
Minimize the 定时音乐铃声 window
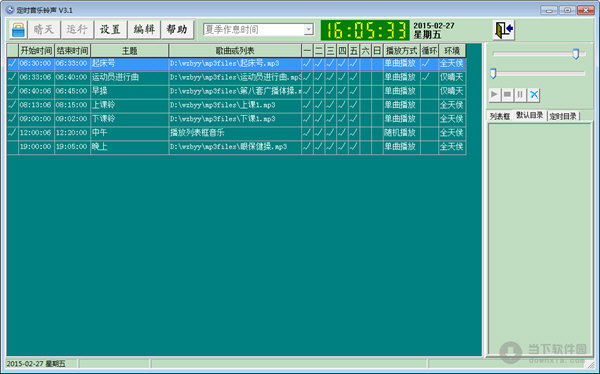tap(549, 10)
